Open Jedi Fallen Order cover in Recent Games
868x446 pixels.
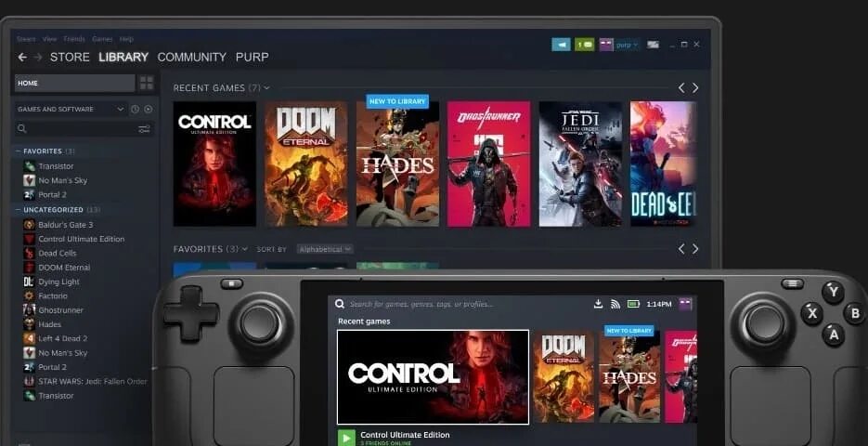pos(580,164)
